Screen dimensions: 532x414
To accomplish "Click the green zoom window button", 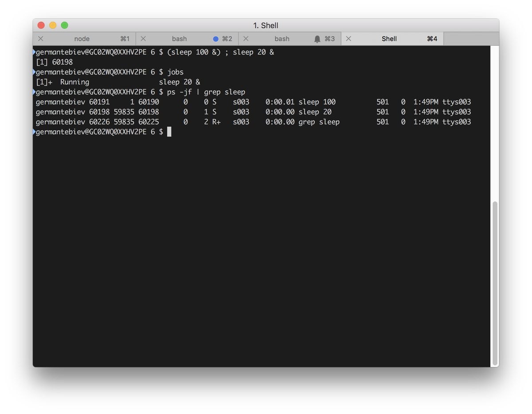I will [x=64, y=25].
